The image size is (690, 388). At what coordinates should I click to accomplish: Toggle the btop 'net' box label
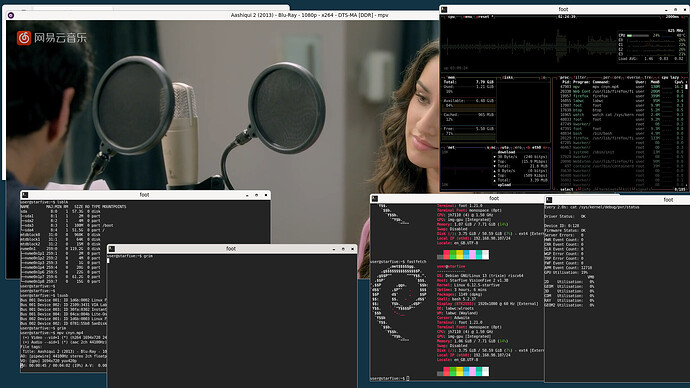(x=451, y=147)
